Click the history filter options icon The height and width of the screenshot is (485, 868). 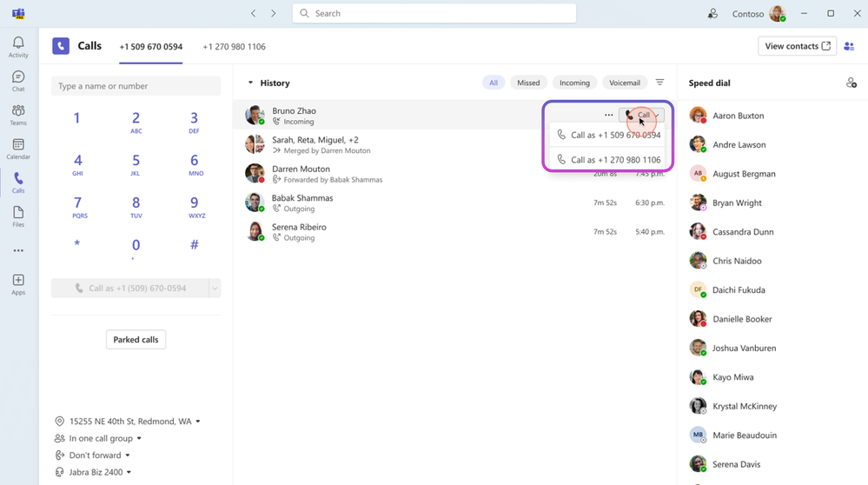point(659,83)
